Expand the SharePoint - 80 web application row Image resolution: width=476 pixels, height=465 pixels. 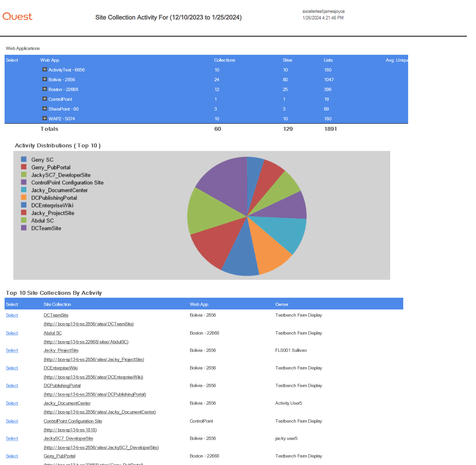44,109
